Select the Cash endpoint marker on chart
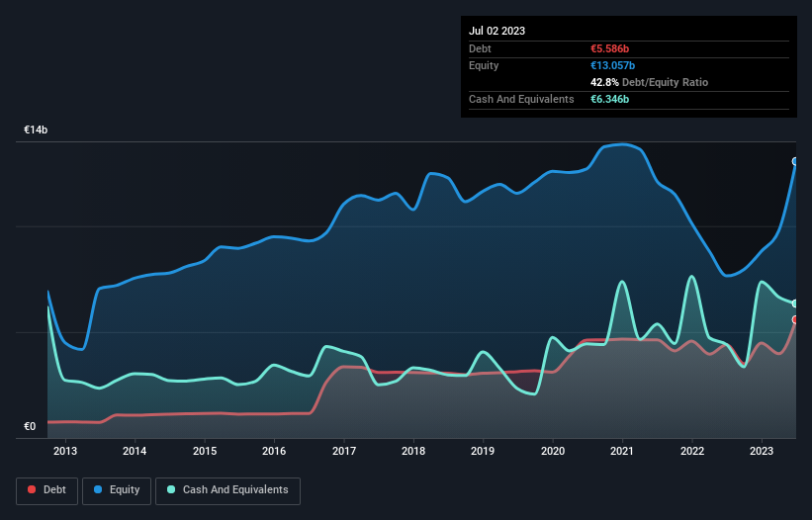Viewport: 812px width, 520px height. coord(795,303)
